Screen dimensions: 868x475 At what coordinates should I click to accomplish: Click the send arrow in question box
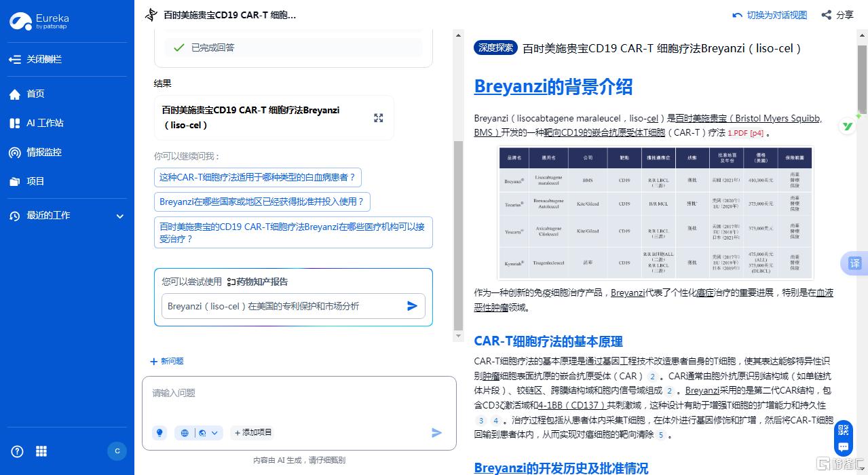pyautogui.click(x=436, y=432)
